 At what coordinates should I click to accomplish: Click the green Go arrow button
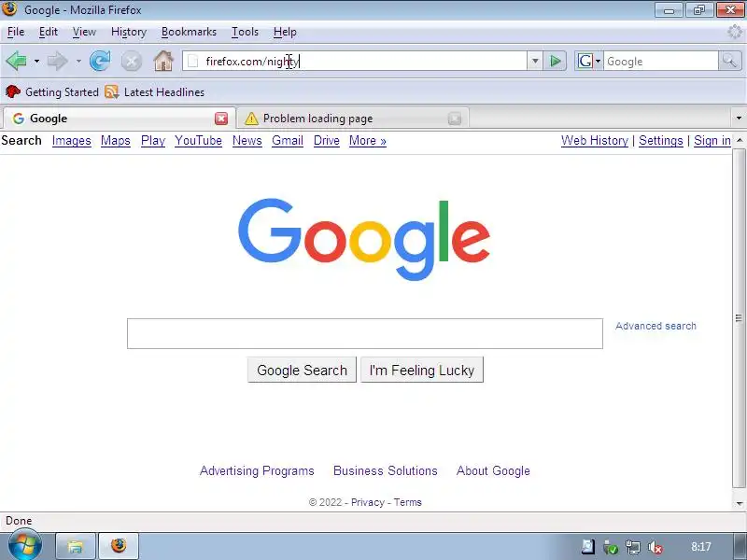pyautogui.click(x=555, y=61)
